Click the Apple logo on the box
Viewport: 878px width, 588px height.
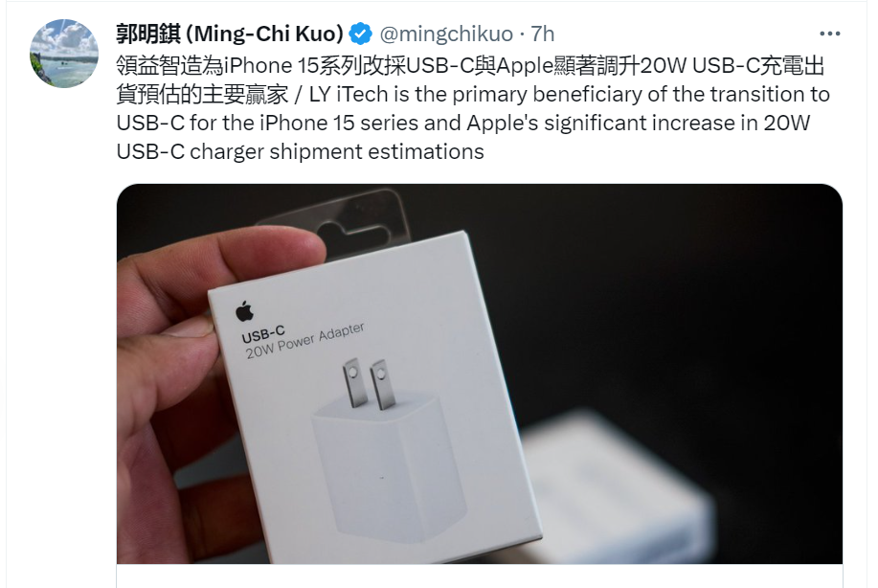tap(244, 310)
